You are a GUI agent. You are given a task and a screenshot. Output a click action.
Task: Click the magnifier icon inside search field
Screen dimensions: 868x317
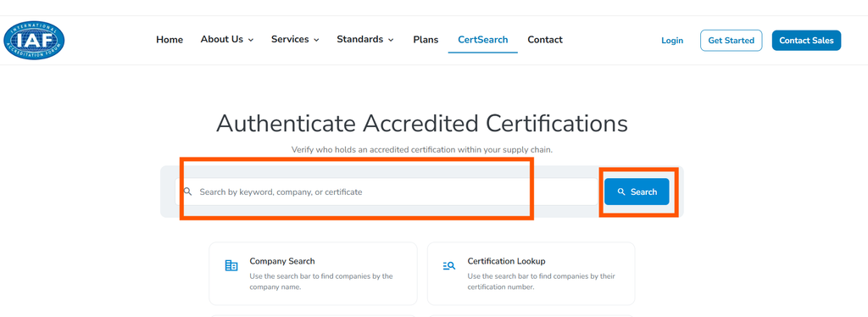coord(187,192)
